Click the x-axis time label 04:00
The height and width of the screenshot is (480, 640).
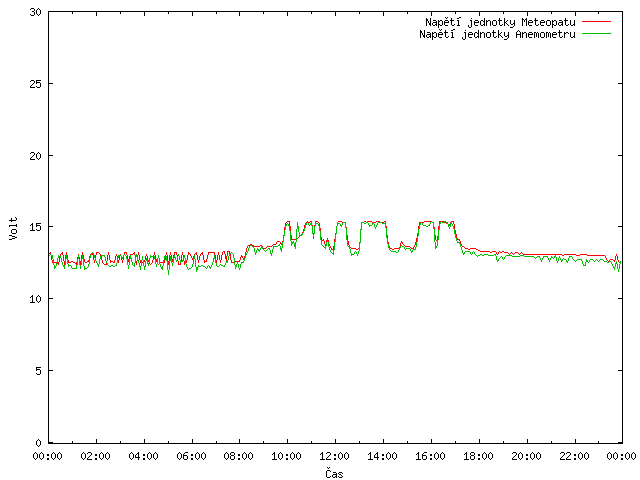143,456
